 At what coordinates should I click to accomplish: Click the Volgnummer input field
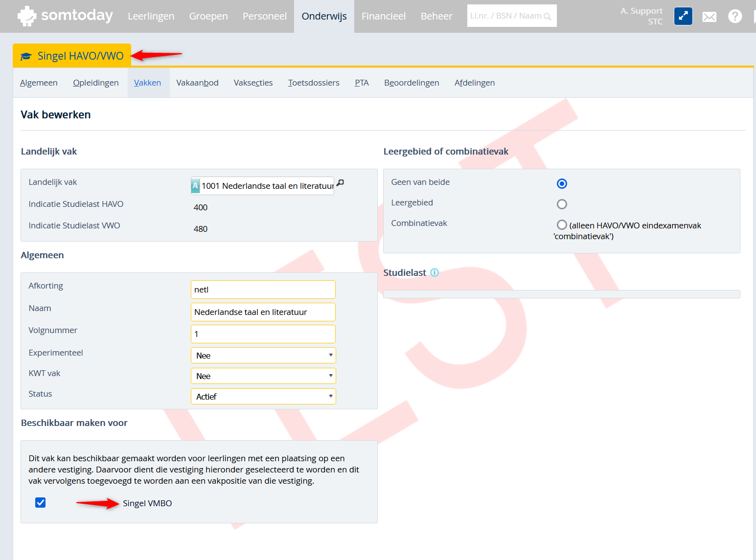point(263,334)
